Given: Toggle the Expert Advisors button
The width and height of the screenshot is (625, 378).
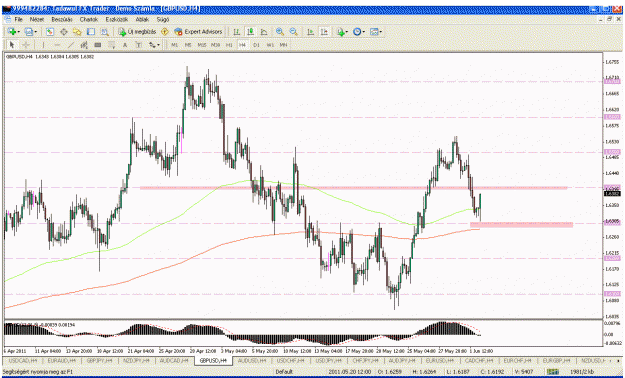Looking at the screenshot, I should coord(198,32).
